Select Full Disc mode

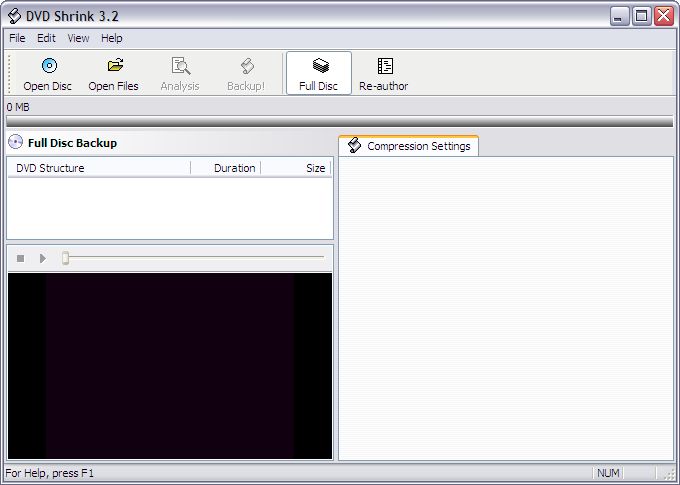tap(319, 73)
